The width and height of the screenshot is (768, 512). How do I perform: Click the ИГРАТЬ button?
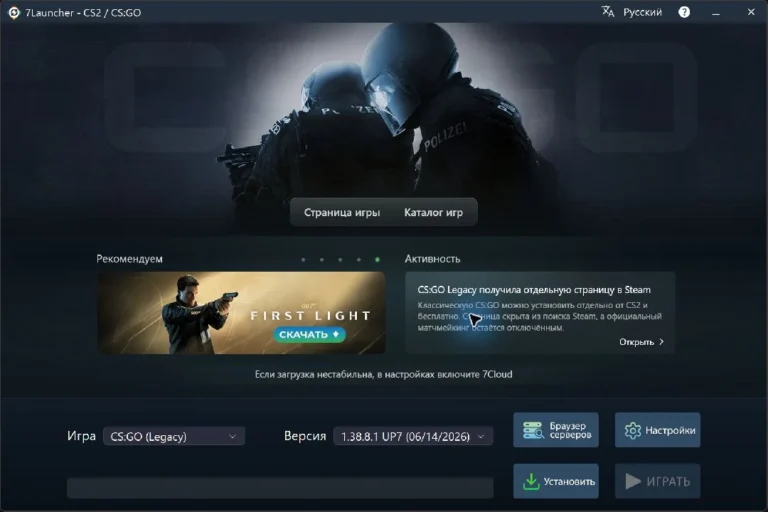657,481
